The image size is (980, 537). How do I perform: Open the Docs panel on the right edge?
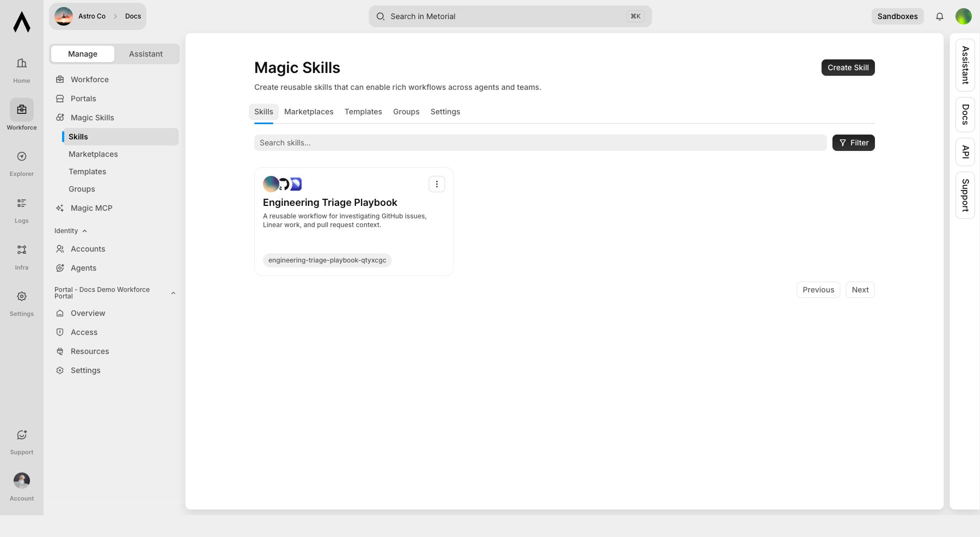965,114
